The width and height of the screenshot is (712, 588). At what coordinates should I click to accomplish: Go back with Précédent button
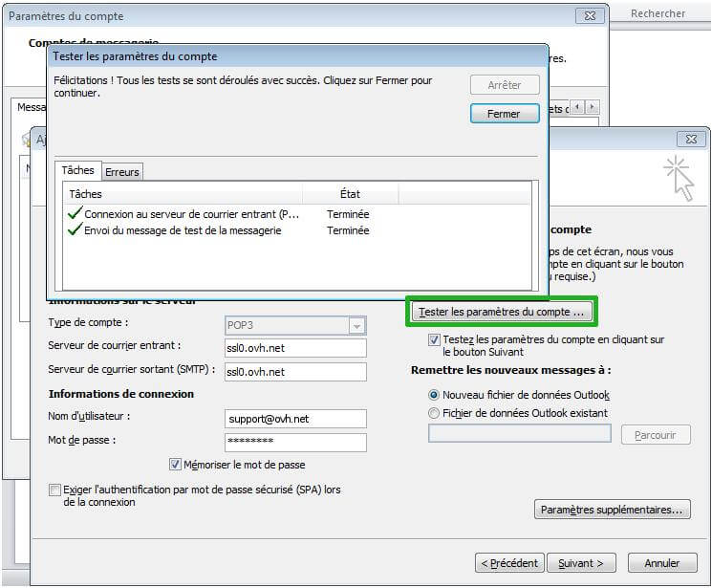[x=509, y=563]
